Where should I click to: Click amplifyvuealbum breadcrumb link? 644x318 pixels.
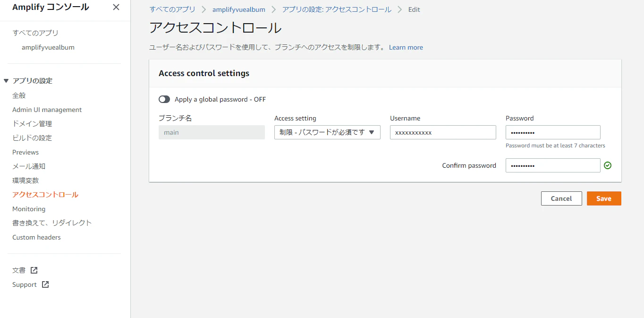(x=239, y=9)
